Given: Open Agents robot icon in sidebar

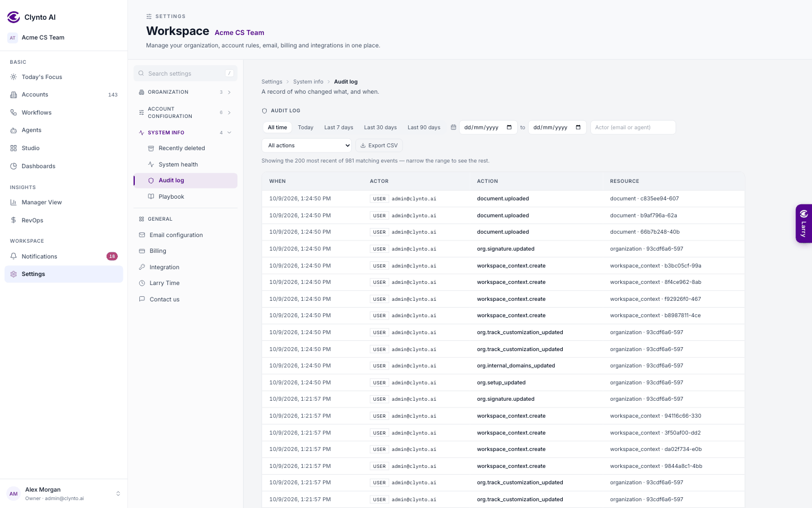Looking at the screenshot, I should pos(14,130).
